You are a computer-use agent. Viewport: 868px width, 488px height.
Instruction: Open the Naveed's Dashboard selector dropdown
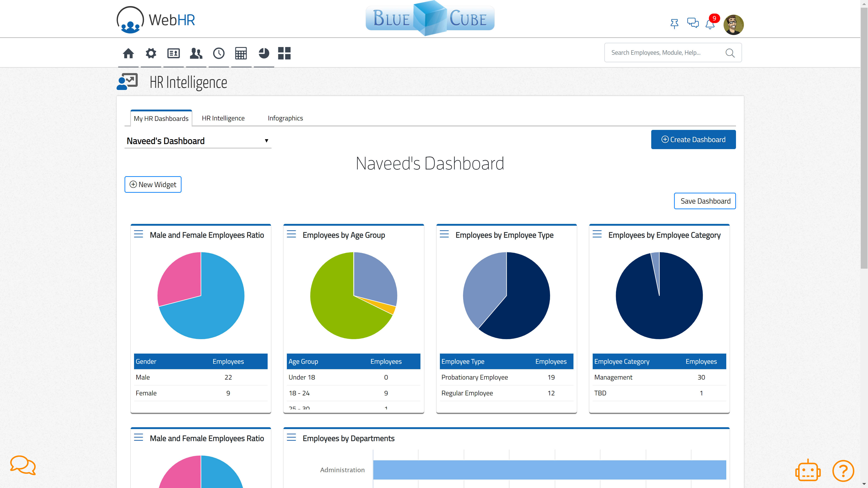click(198, 141)
